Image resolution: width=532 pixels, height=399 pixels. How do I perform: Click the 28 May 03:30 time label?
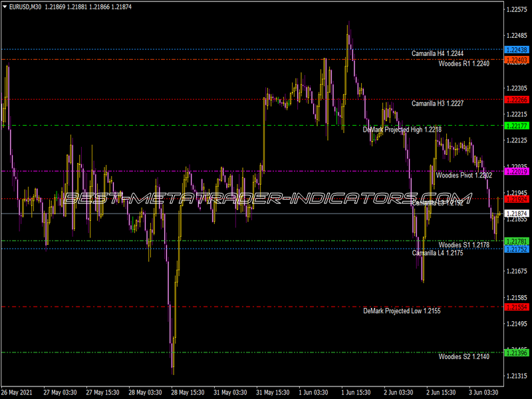click(145, 392)
